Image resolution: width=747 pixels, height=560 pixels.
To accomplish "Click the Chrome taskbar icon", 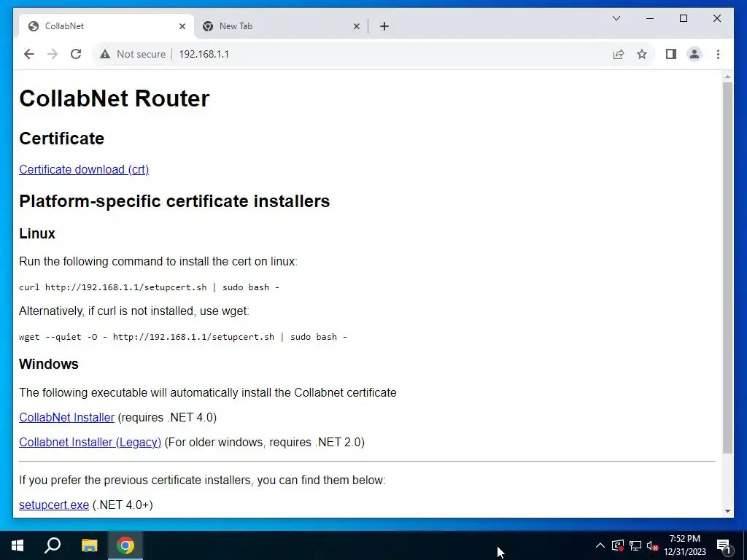I will click(125, 545).
